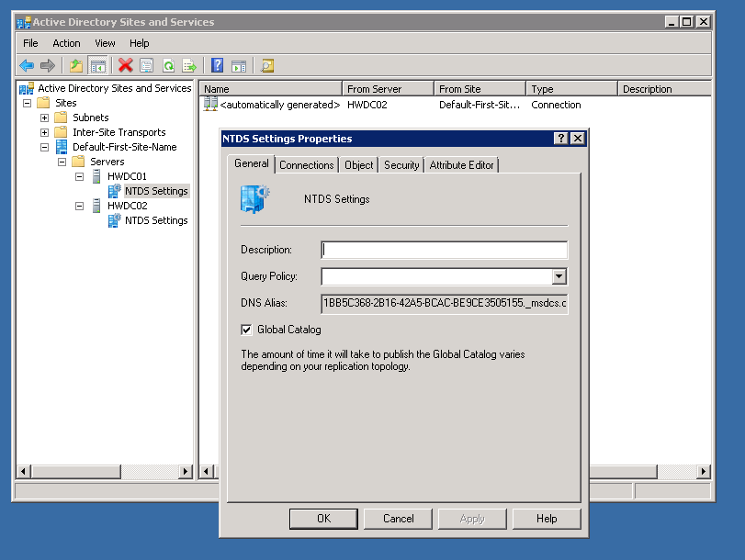Viewport: 745px width, 560px height.
Task: Click the red X Delete toolbar icon
Action: [126, 65]
